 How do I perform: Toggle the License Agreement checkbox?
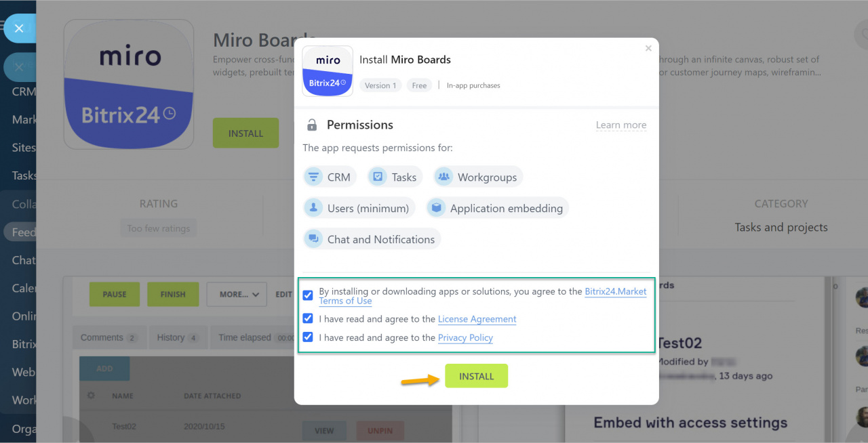pyautogui.click(x=308, y=318)
